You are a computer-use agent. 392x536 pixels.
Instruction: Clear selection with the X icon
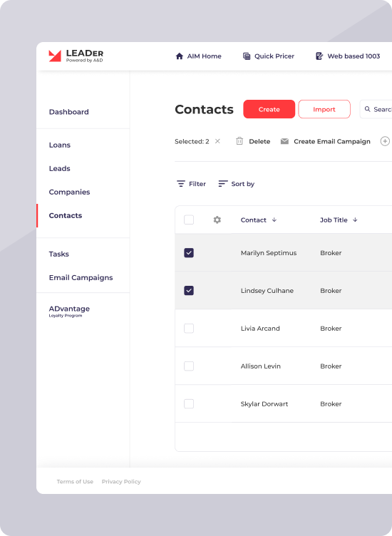tap(217, 141)
